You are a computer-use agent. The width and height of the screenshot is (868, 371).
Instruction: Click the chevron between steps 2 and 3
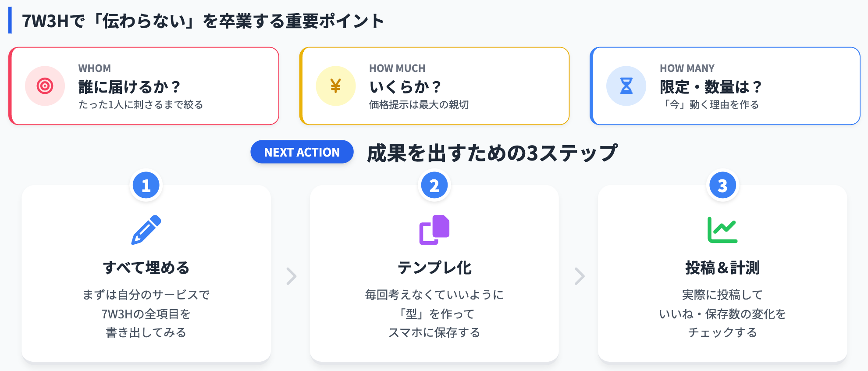[x=579, y=276]
